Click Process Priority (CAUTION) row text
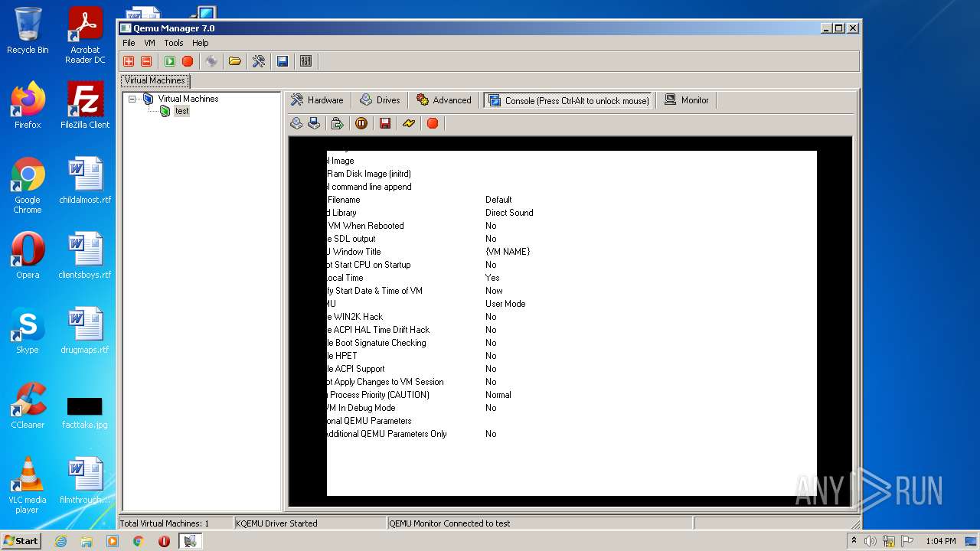Image resolution: width=980 pixels, height=551 pixels. [x=378, y=395]
